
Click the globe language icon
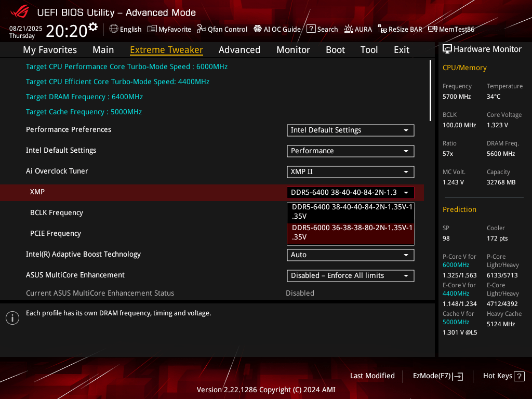tap(114, 29)
